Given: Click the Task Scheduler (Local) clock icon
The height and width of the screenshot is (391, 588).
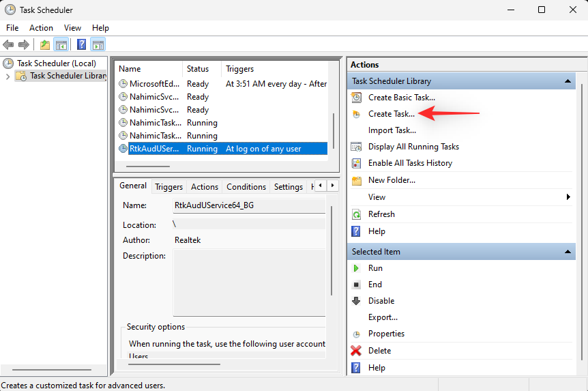Looking at the screenshot, I should [8, 63].
